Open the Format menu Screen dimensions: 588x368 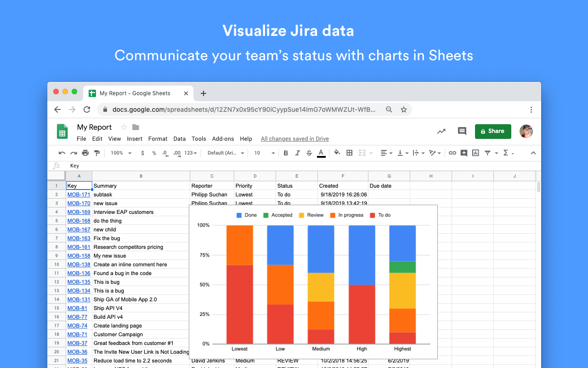pyautogui.click(x=158, y=139)
